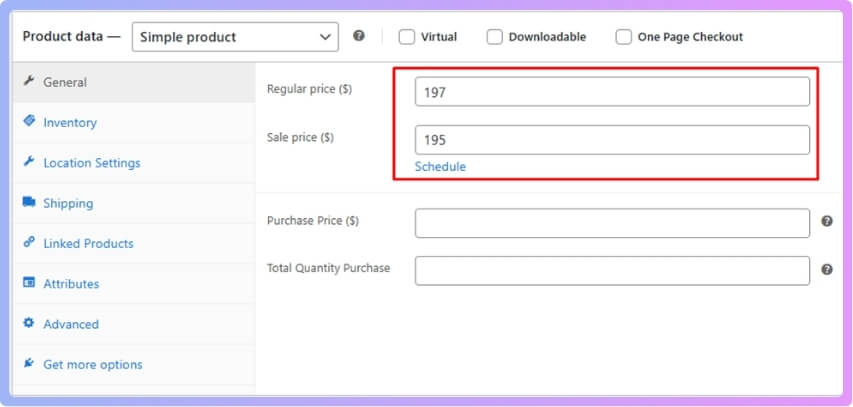Click the Downloadable label text
This screenshot has width=853, height=407.
point(547,37)
